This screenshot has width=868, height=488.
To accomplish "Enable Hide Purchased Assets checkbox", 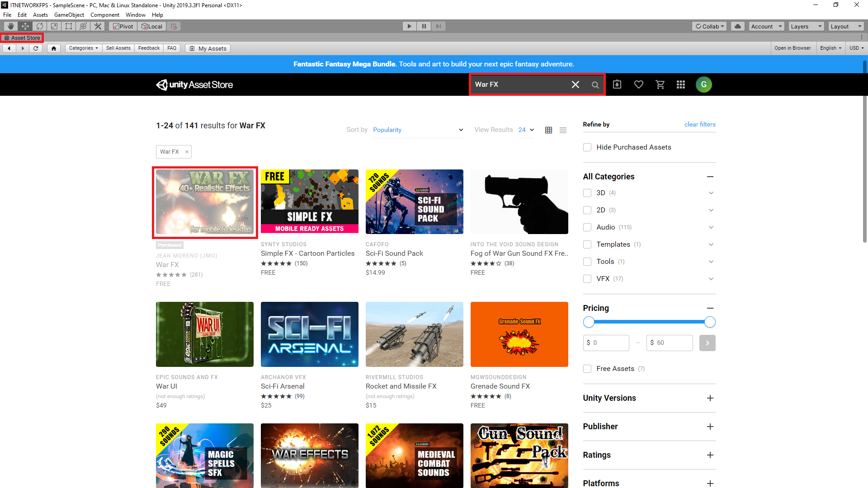I will (587, 147).
